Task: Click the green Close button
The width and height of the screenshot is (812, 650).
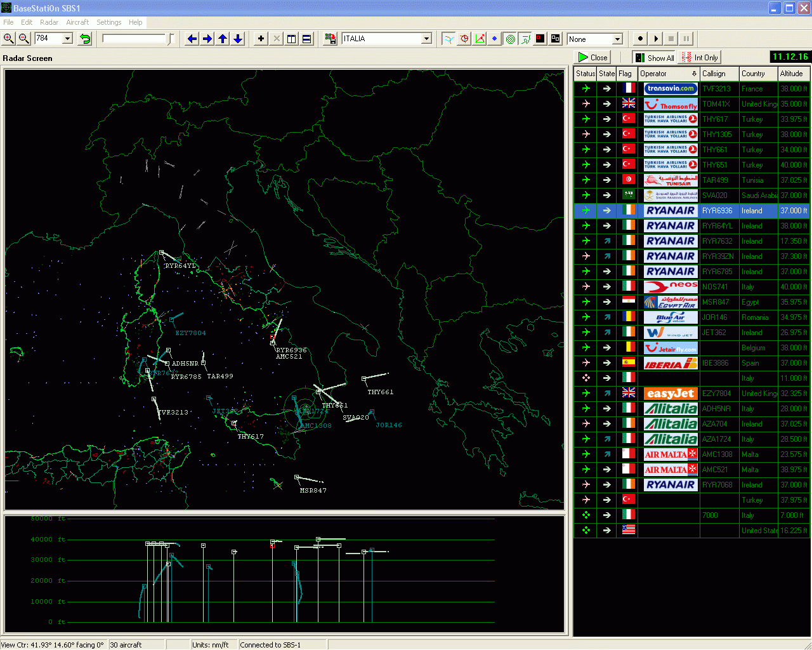Action: (x=593, y=58)
